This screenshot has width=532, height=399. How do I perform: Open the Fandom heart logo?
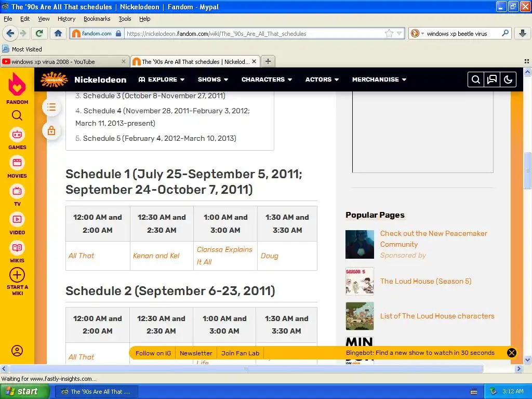17,85
